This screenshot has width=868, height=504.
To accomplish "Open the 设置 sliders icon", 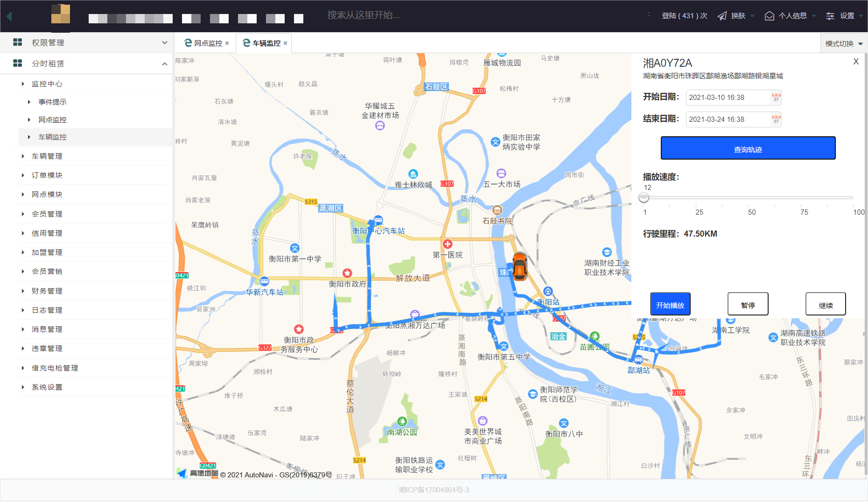I will [830, 16].
